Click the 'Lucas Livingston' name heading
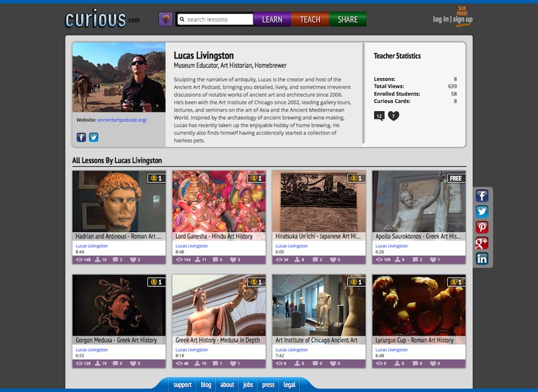 (x=204, y=55)
